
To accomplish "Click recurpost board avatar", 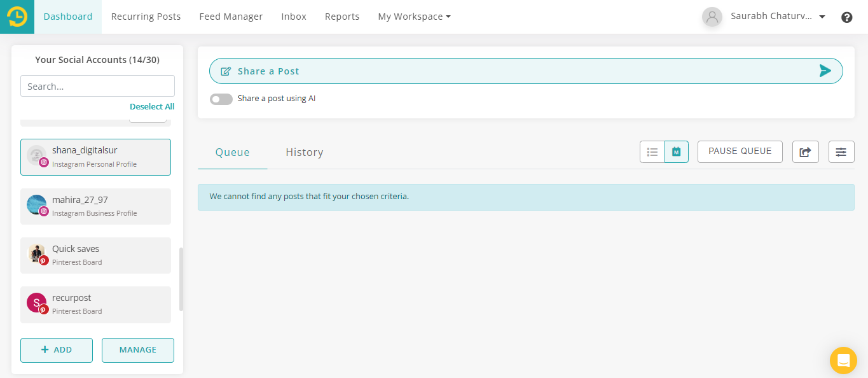I will coord(36,303).
